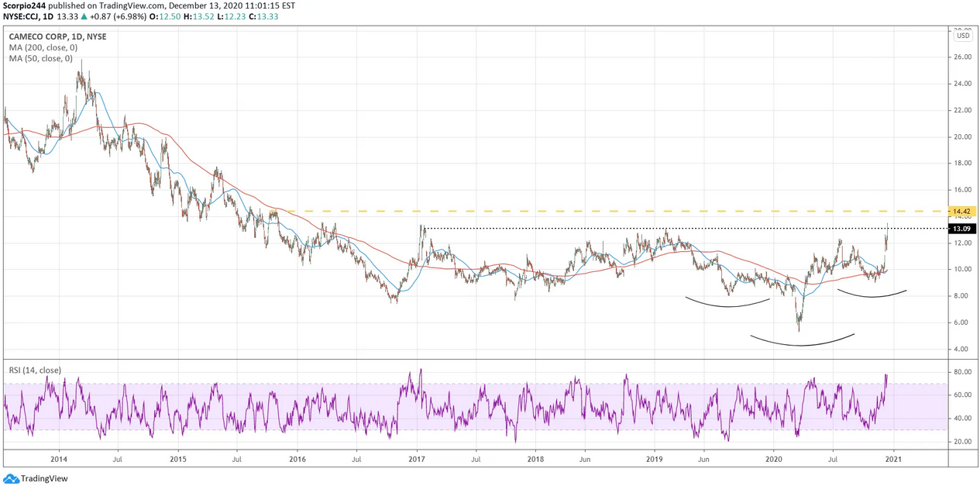Click the RSI (14, close) indicator label
This screenshot has width=980, height=486.
tap(35, 371)
